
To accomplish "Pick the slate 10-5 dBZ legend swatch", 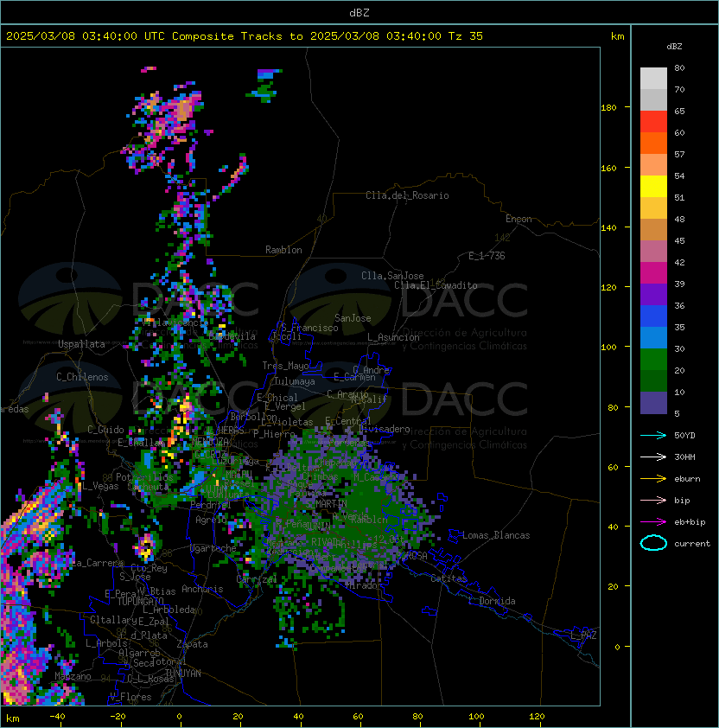I will pyautogui.click(x=653, y=403).
